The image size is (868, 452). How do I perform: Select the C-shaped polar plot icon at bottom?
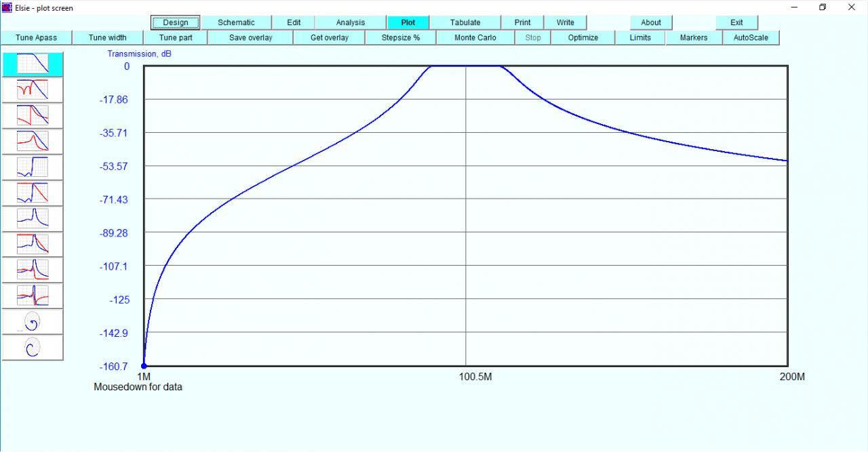pyautogui.click(x=33, y=348)
